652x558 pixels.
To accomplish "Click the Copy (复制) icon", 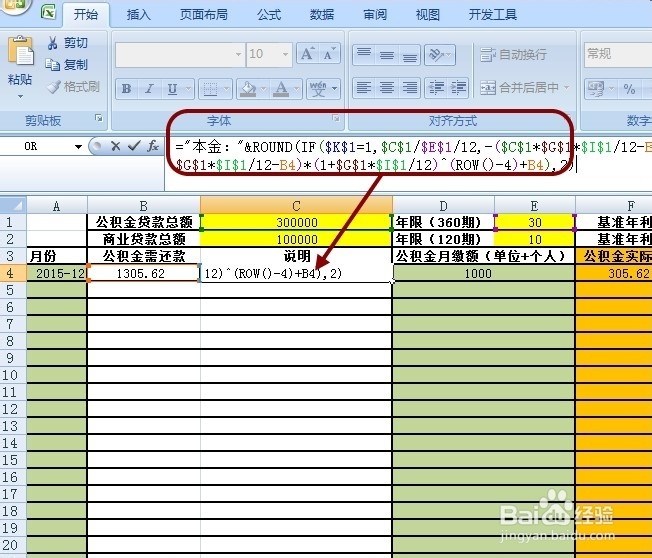I will 52,64.
